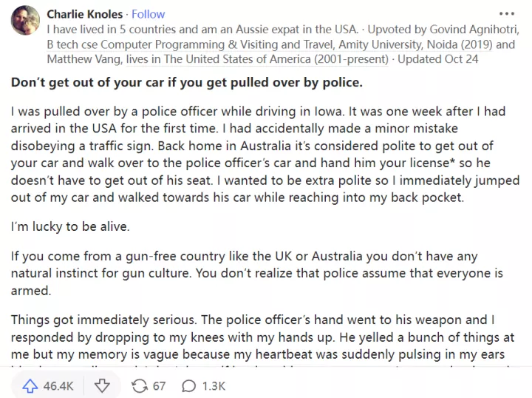The image size is (532, 398).
Task: Open upvoter Matthew Vang's profile
Action: pyautogui.click(x=80, y=58)
